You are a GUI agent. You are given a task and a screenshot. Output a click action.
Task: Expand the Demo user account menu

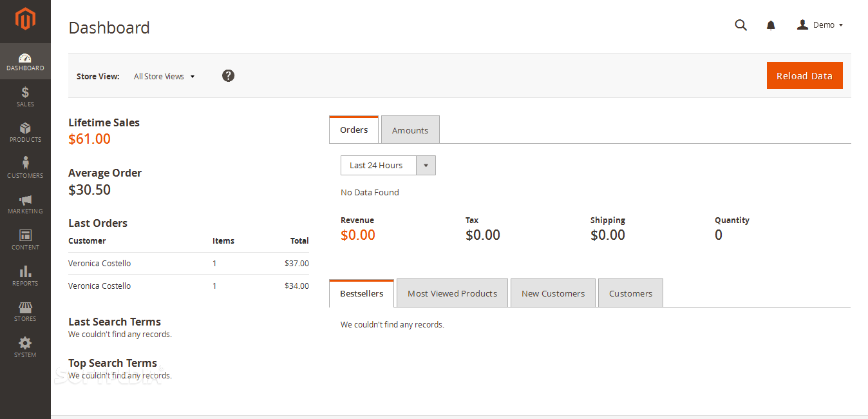[820, 25]
